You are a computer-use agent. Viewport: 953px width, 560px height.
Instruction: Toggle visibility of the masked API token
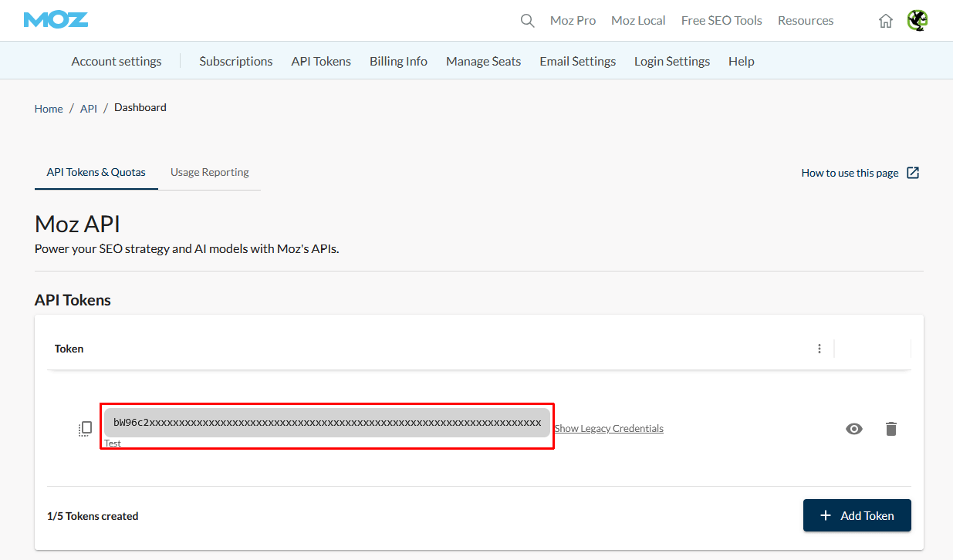point(854,428)
